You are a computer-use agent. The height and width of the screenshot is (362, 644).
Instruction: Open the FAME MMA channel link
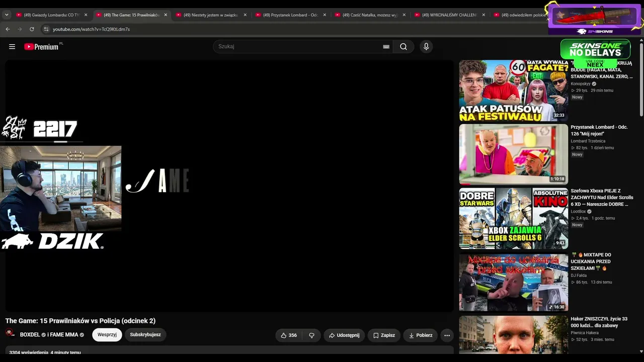64,335
